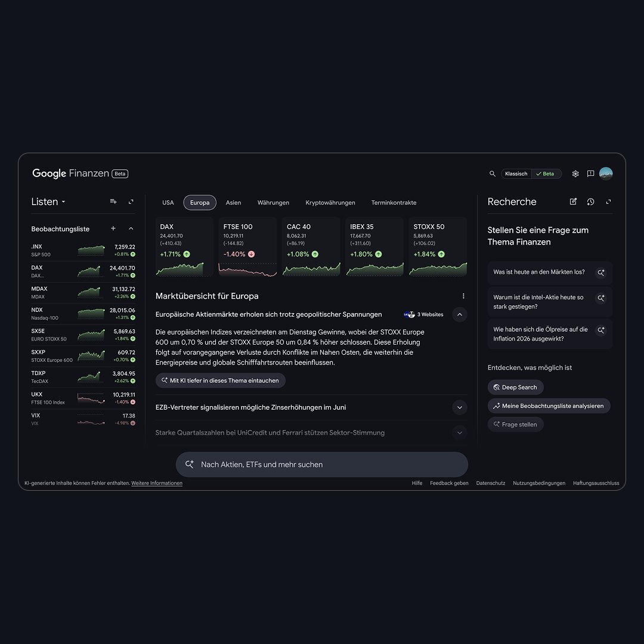644x644 pixels.
Task: Click Mit KI tiefer in dieses Thema eintauchen
Action: (221, 380)
